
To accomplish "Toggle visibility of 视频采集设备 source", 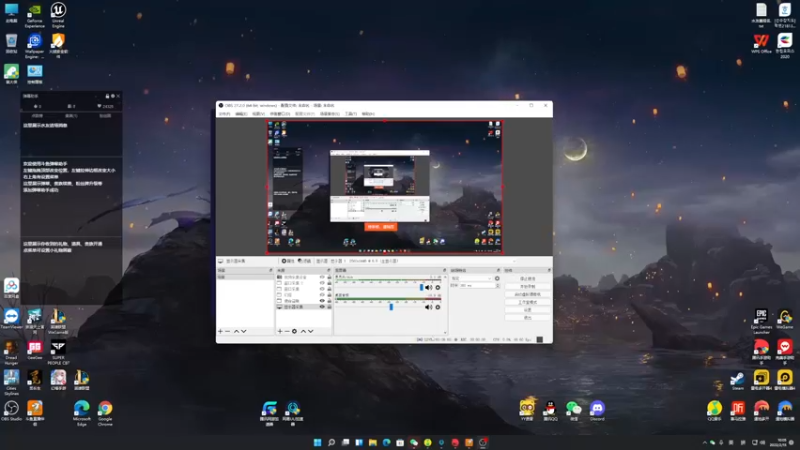I will pyautogui.click(x=322, y=277).
